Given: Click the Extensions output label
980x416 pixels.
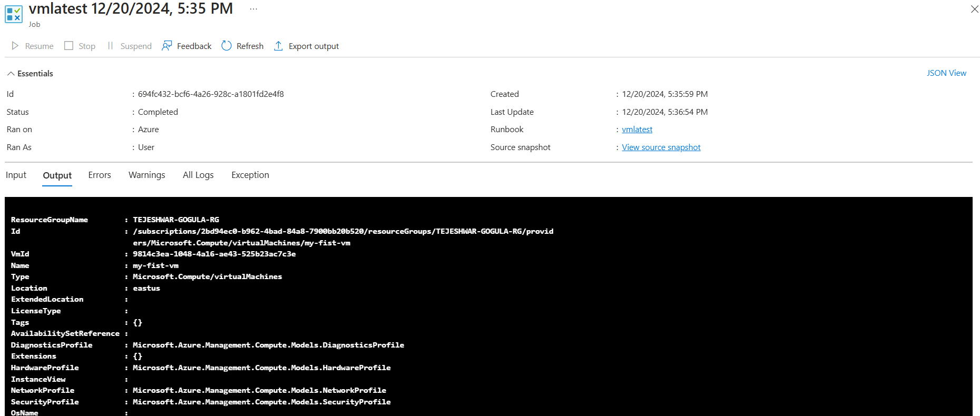Looking at the screenshot, I should tap(34, 356).
